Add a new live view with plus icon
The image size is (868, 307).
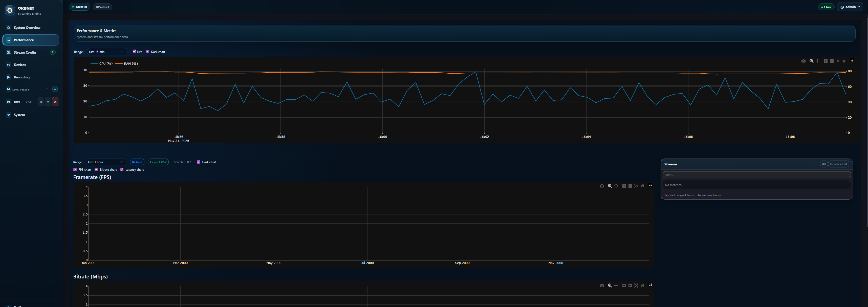(55, 89)
